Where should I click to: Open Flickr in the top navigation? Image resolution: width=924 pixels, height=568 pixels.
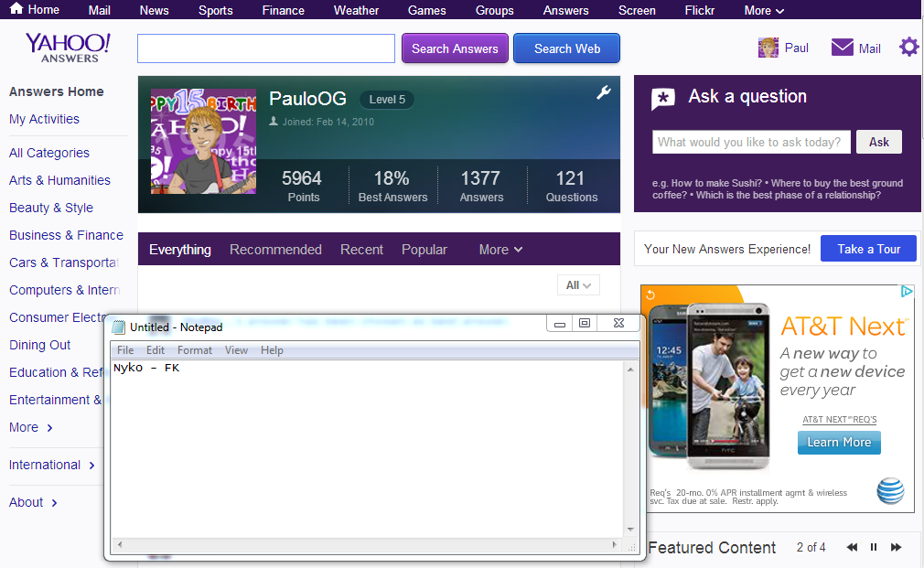pyautogui.click(x=700, y=11)
